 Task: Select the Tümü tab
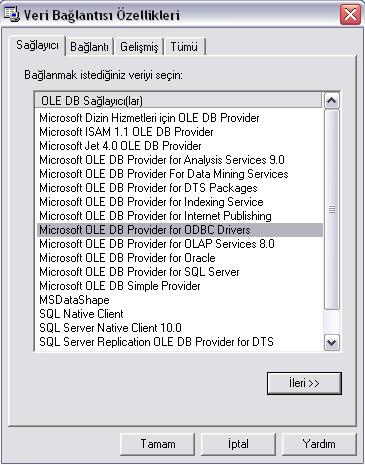coord(184,47)
